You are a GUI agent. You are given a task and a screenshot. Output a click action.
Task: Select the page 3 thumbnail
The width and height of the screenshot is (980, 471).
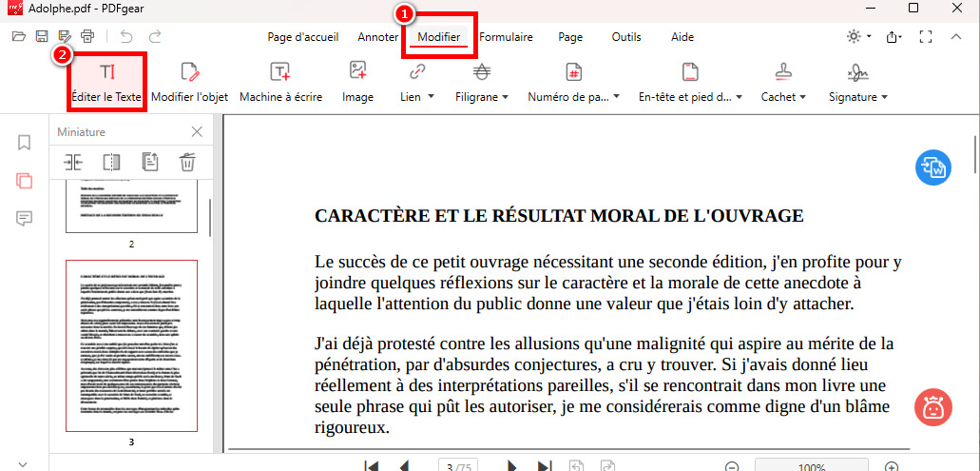131,346
